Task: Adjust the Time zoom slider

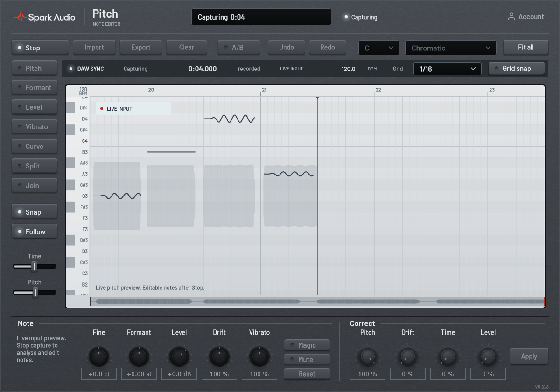Action: 35,266
